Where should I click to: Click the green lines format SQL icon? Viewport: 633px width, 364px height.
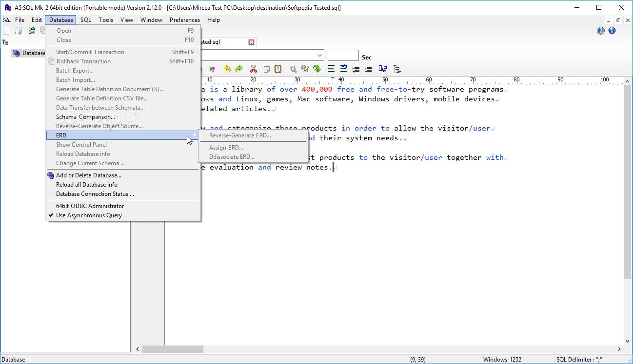click(x=332, y=69)
